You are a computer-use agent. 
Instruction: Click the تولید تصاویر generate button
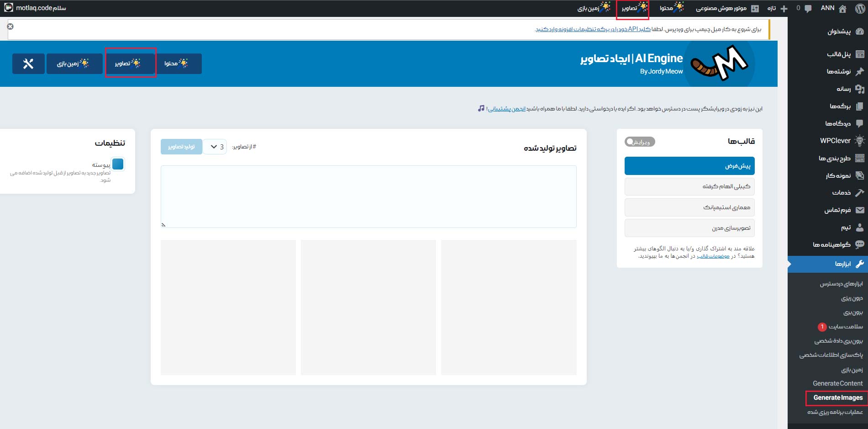tap(181, 147)
